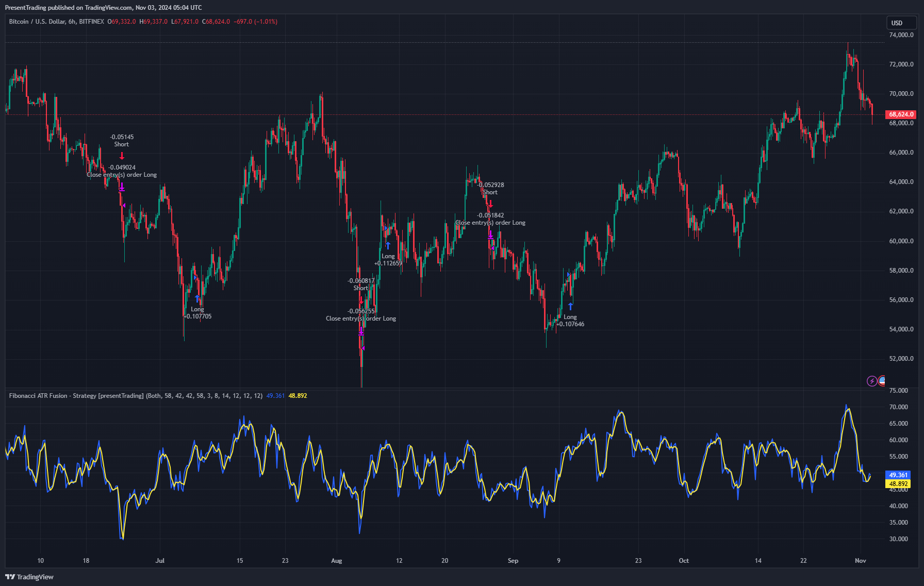Image resolution: width=924 pixels, height=586 pixels.
Task: Click the −697.0 (−1.01%) change value
Action: tap(256, 22)
